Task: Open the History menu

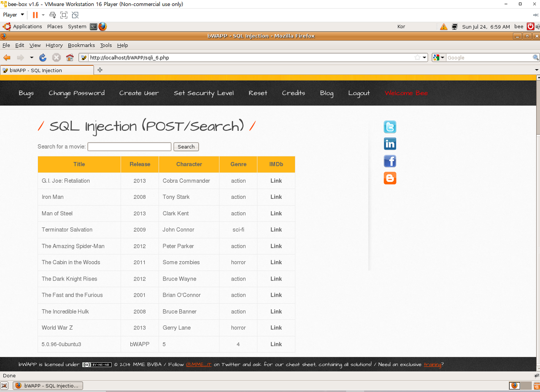Action: 54,45
